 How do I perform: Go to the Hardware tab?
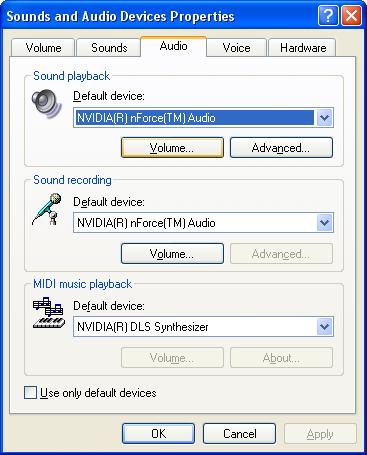click(x=303, y=48)
